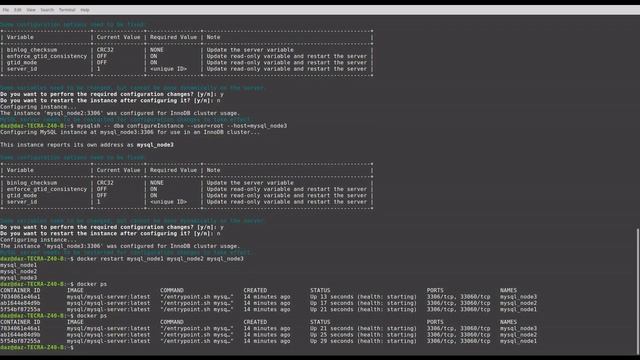Click the 'Up 25 seconds (health: starting)' status
The height and width of the screenshot is (360, 640).
[363, 335]
